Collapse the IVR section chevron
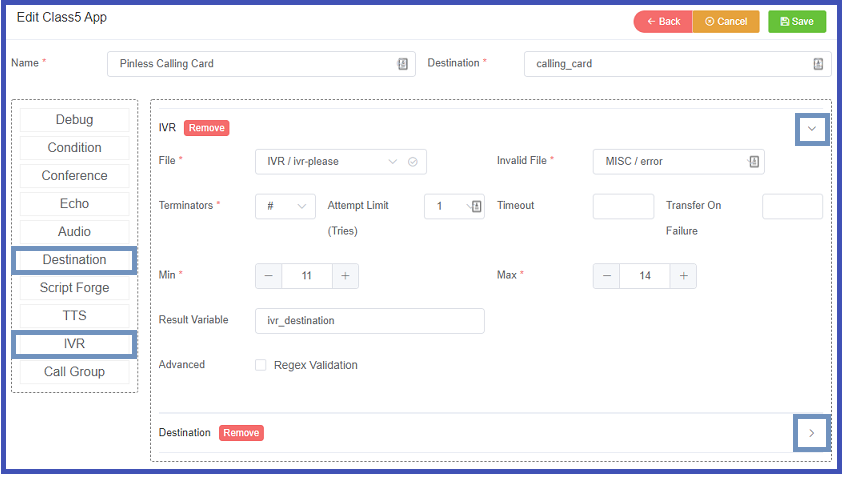This screenshot has height=477, width=844. 812,129
